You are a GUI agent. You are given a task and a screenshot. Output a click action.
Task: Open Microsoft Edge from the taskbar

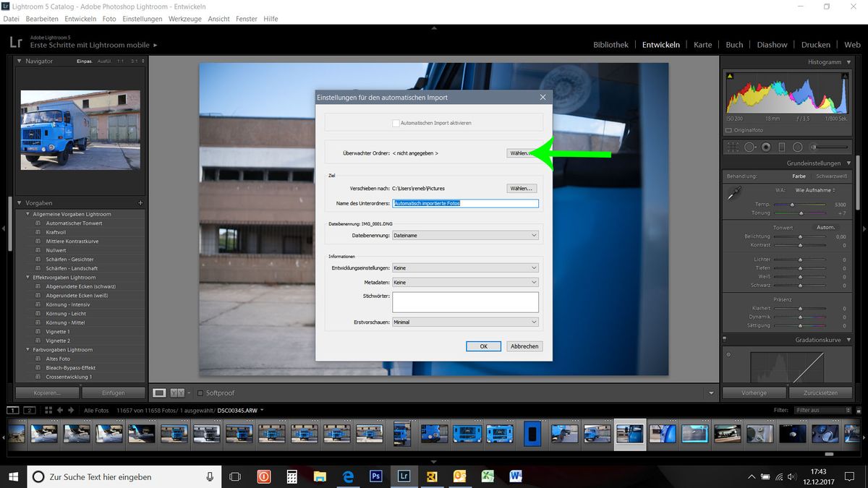pyautogui.click(x=348, y=476)
